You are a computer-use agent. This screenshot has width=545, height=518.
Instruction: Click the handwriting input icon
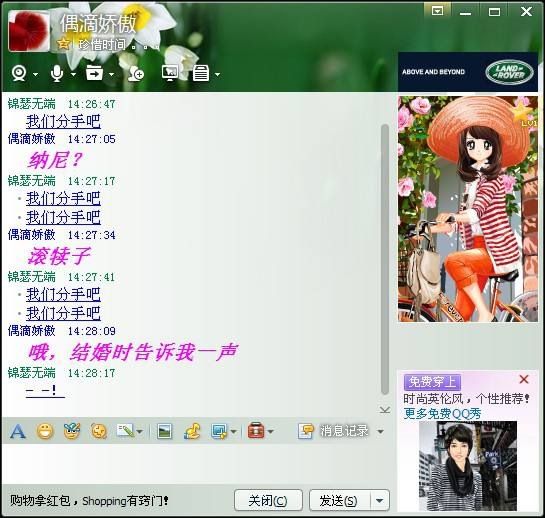tap(125, 431)
